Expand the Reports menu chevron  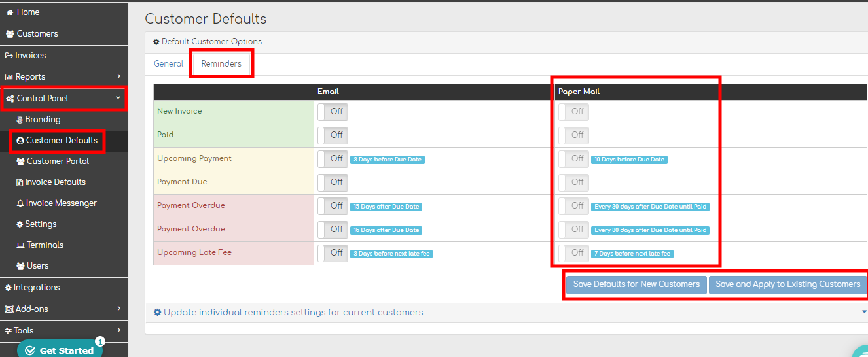tap(118, 77)
